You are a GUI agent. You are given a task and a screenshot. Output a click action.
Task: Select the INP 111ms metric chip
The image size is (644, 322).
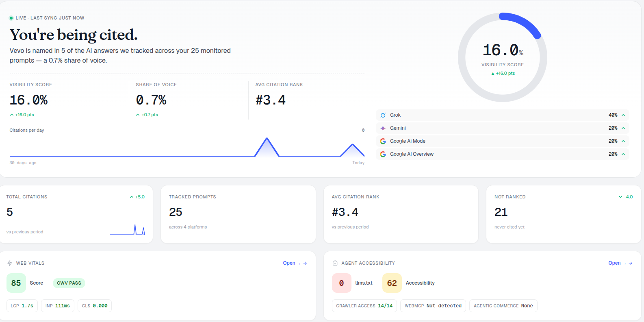(58, 306)
